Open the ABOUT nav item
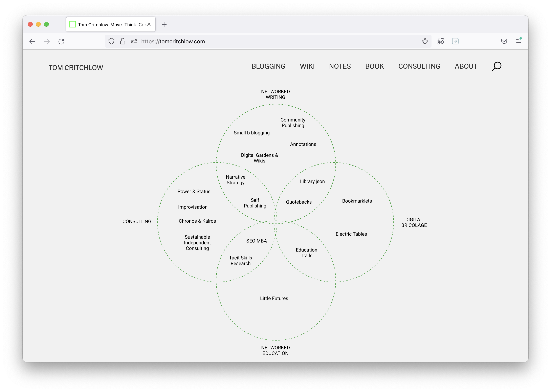551x392 pixels. (466, 66)
